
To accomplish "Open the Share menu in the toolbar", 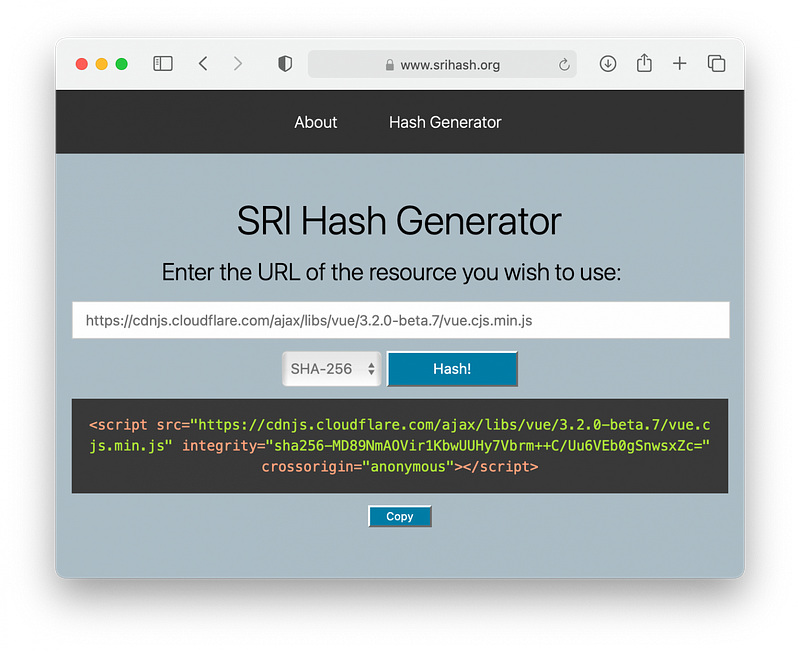I will pos(644,63).
